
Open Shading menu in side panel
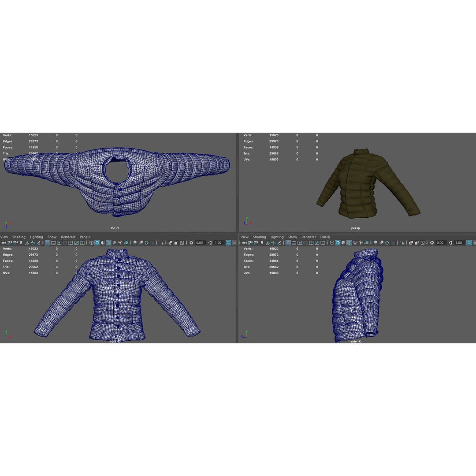[260, 237]
